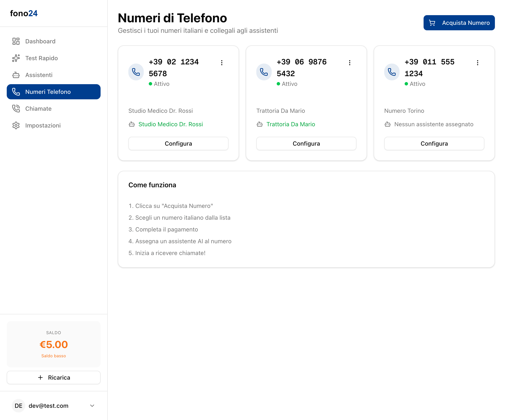Open three-dot menu for +39 011 555 1234

[478, 63]
